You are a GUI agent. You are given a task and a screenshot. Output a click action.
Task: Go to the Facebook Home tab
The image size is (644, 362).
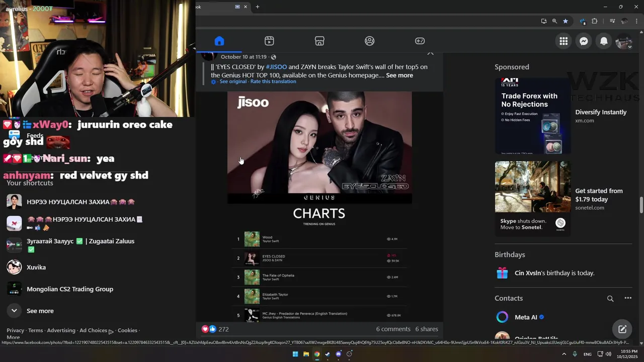tap(219, 41)
